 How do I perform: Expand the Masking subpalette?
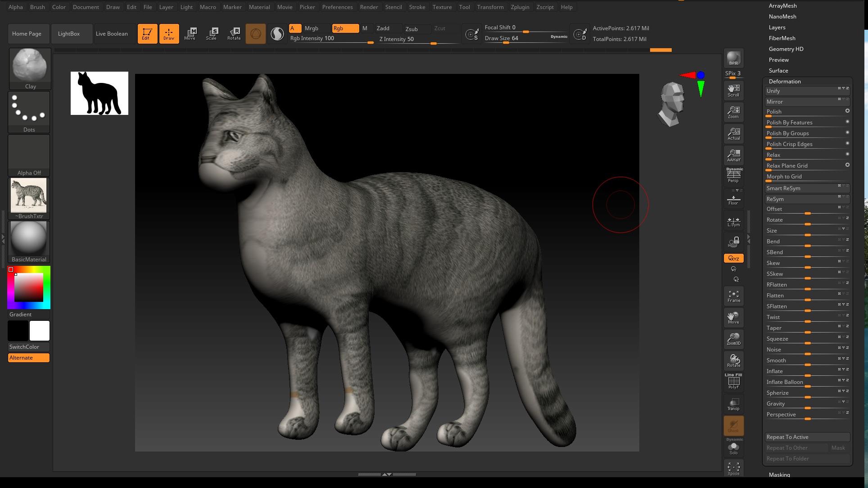pyautogui.click(x=779, y=474)
